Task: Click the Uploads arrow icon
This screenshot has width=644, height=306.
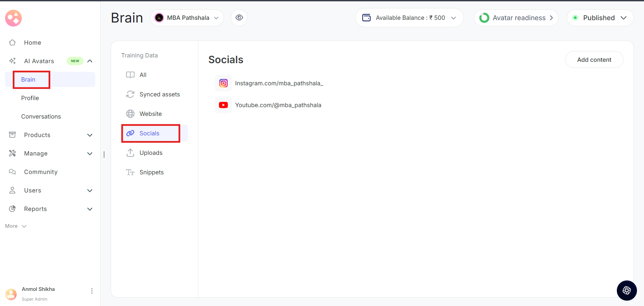Action: tap(130, 153)
